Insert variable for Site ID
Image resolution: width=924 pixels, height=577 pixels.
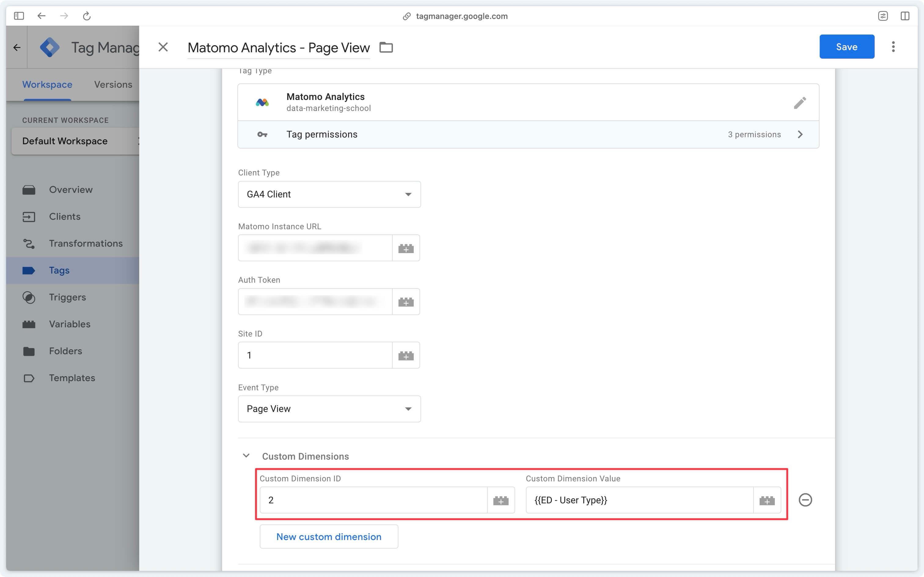tap(406, 356)
